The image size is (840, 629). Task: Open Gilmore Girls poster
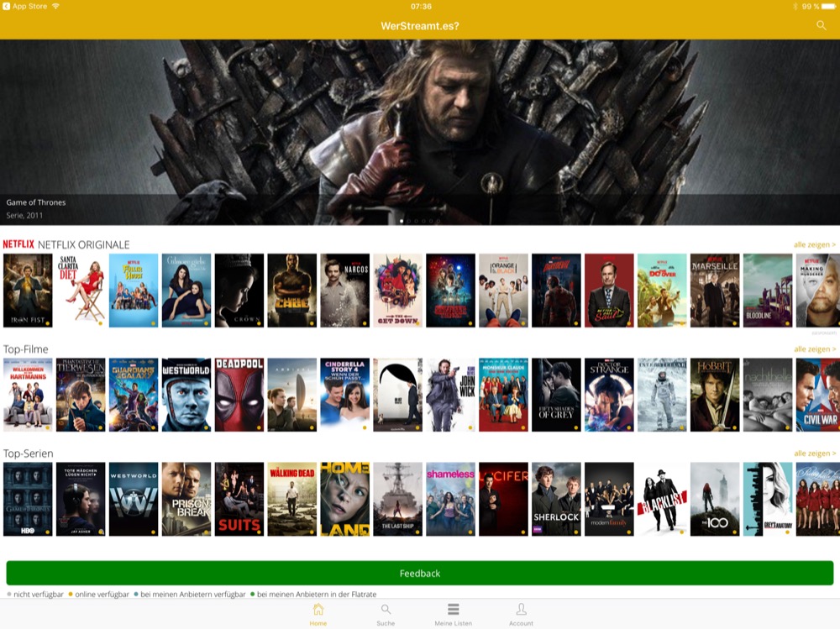click(186, 291)
